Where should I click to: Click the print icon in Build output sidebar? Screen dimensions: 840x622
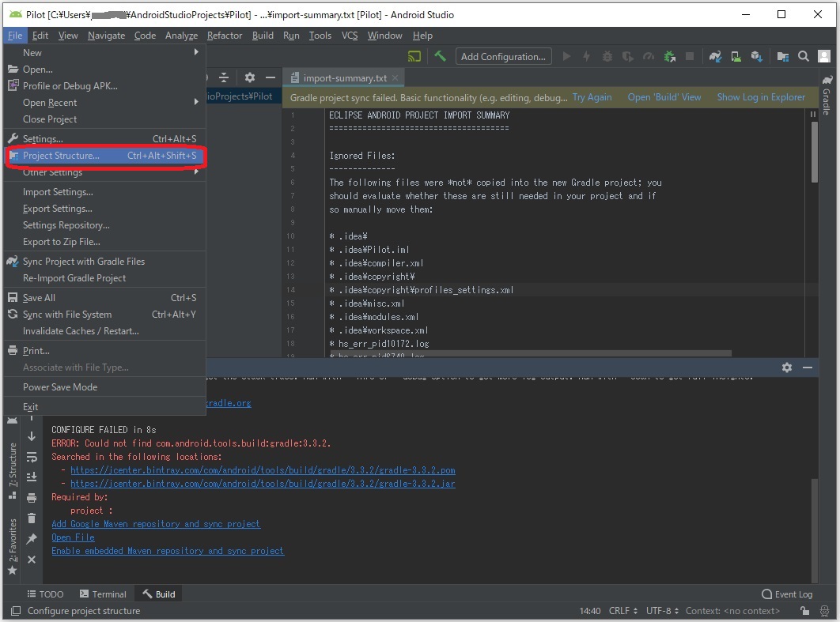click(x=32, y=498)
